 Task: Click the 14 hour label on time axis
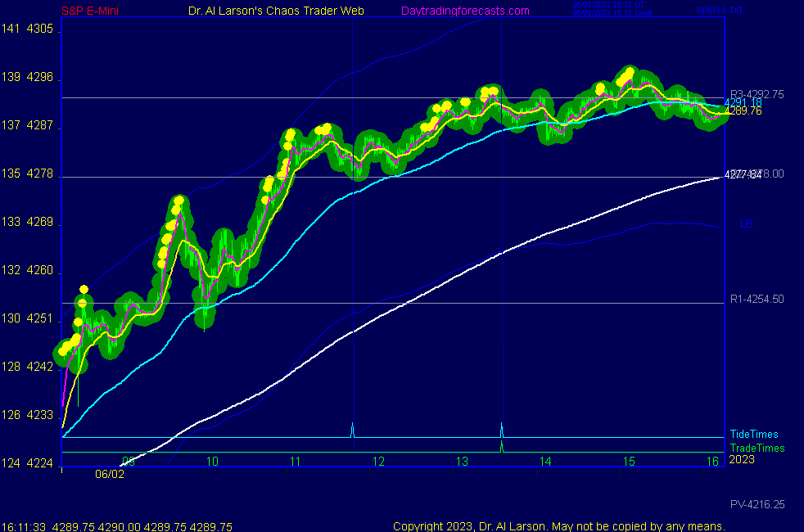(545, 462)
